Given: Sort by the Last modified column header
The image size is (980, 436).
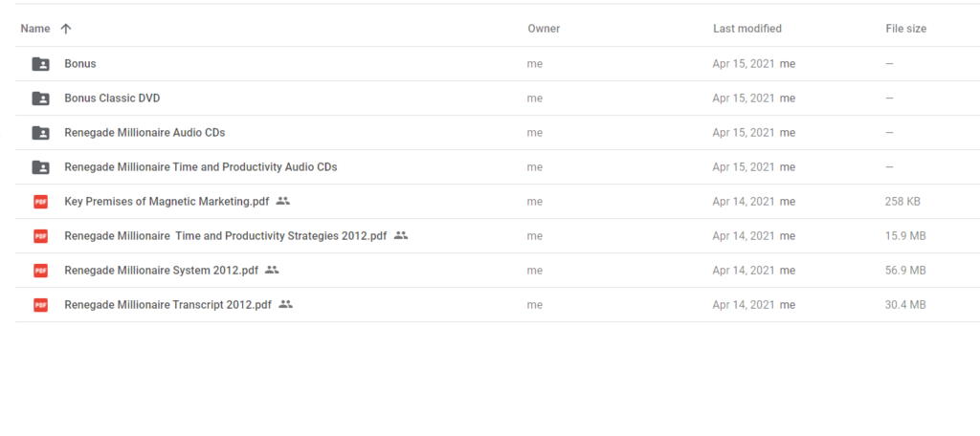Looking at the screenshot, I should [746, 29].
